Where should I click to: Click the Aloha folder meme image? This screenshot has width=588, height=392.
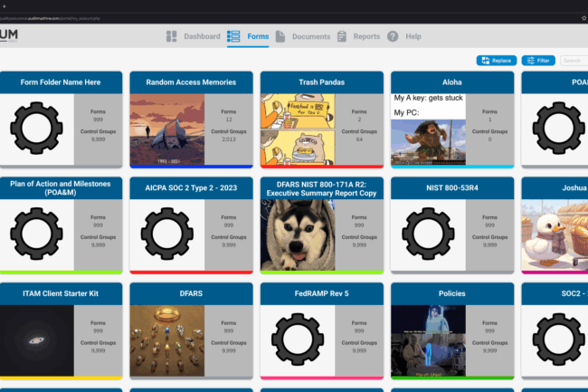coord(428,129)
